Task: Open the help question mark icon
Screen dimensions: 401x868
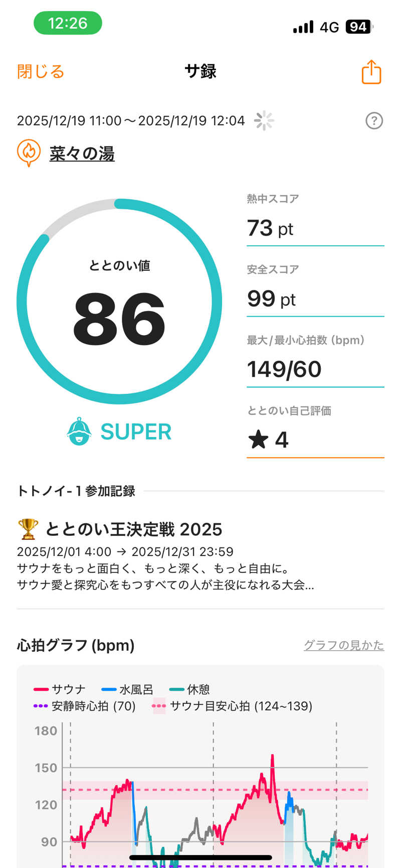Action: 374,121
